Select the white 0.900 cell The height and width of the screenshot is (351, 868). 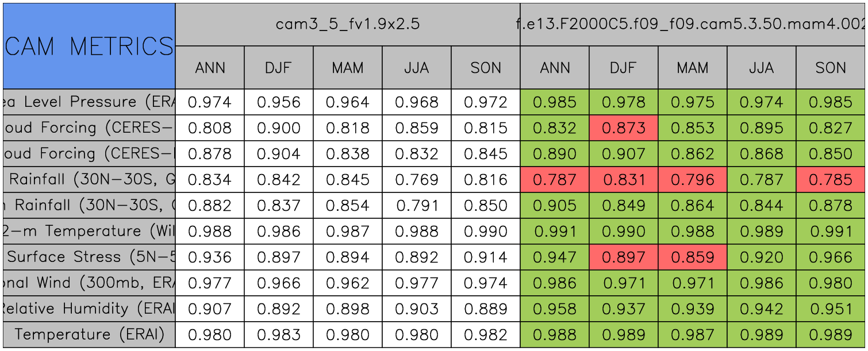coord(279,128)
